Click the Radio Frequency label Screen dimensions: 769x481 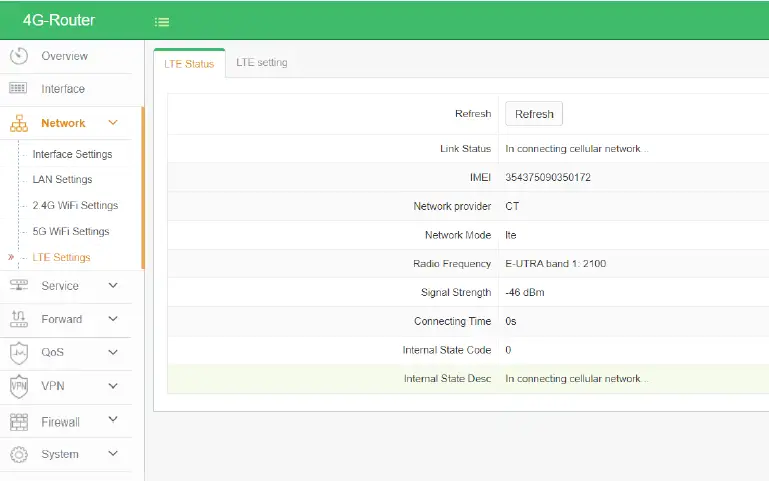click(452, 264)
